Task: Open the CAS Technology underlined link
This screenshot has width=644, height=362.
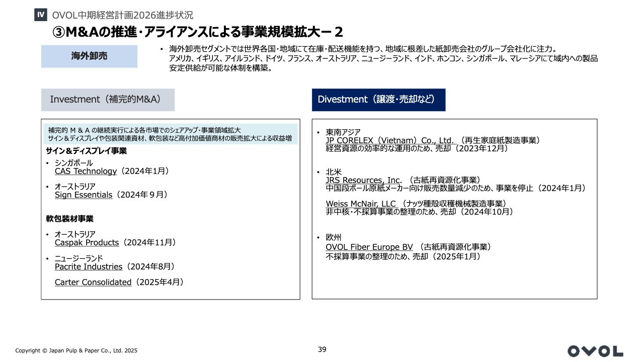Action: click(86, 171)
